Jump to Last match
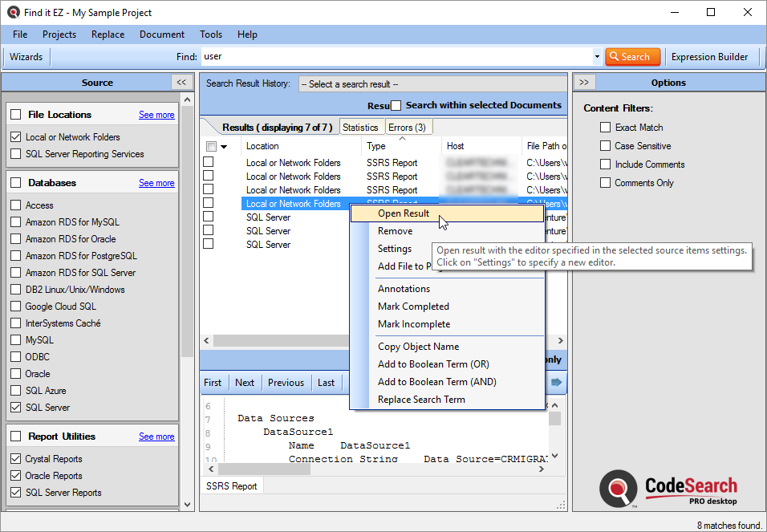The height and width of the screenshot is (532, 767). click(326, 383)
